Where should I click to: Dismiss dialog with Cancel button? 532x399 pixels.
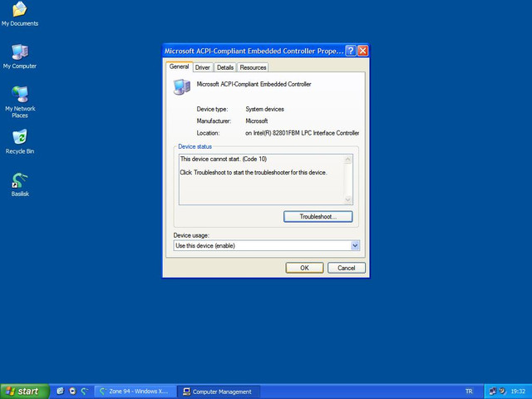(x=347, y=268)
